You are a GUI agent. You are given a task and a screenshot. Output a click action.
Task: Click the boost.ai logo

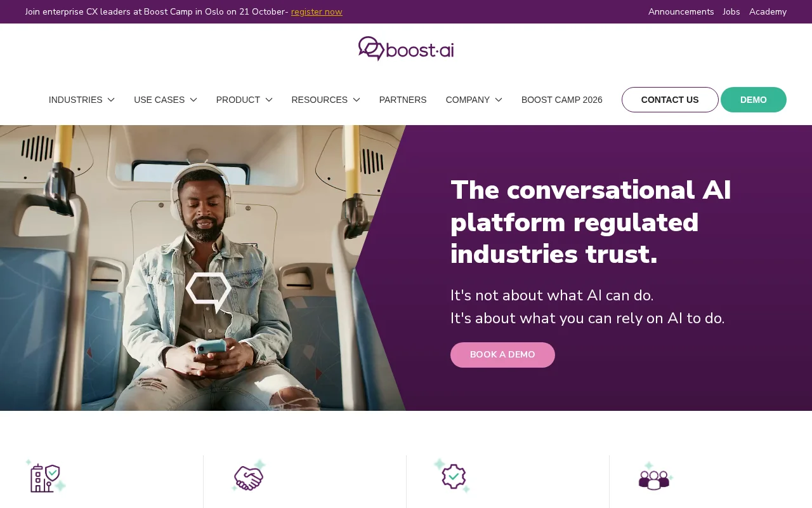[x=406, y=48]
